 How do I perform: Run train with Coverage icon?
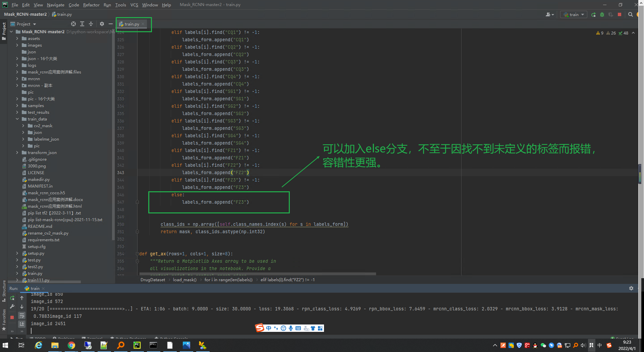coord(610,14)
